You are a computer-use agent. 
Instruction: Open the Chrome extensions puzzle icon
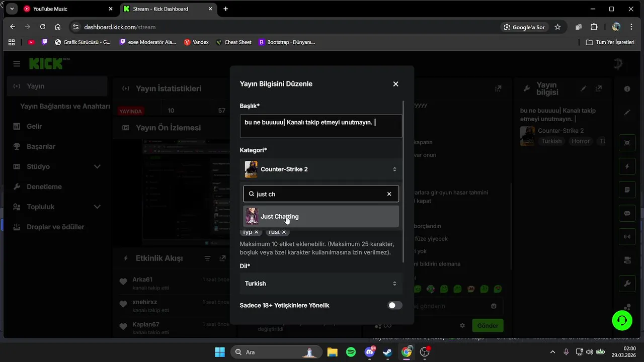[594, 27]
